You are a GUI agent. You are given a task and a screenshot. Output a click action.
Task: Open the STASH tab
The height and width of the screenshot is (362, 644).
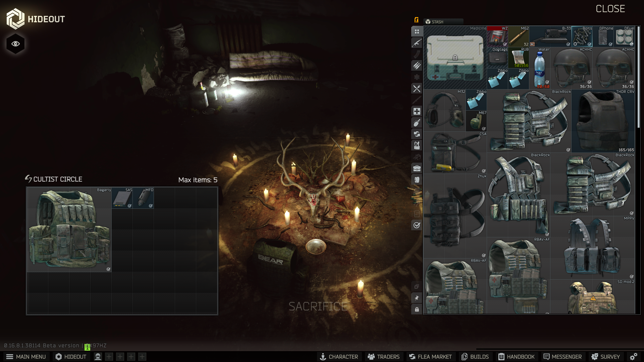pos(443,22)
